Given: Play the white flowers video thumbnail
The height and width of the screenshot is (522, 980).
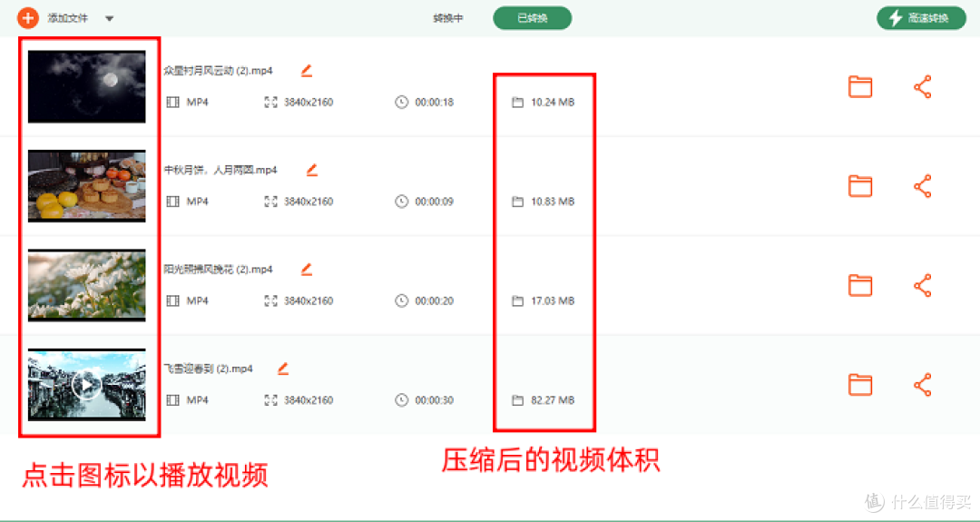Looking at the screenshot, I should pos(87,285).
